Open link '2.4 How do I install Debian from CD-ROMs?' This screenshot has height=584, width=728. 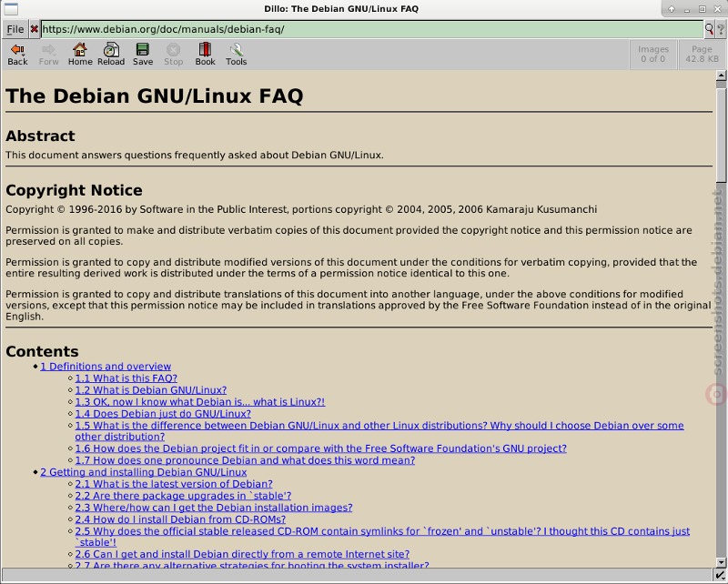180,519
